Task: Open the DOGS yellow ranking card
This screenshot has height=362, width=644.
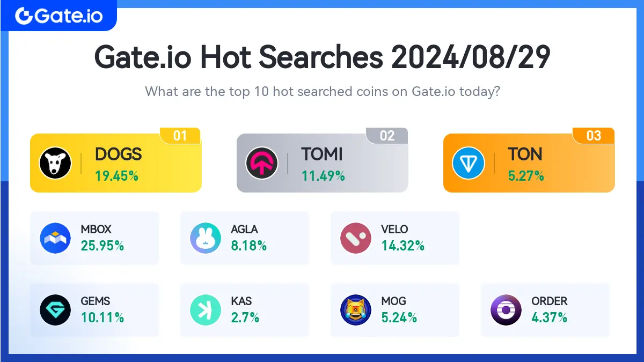Action: click(116, 163)
